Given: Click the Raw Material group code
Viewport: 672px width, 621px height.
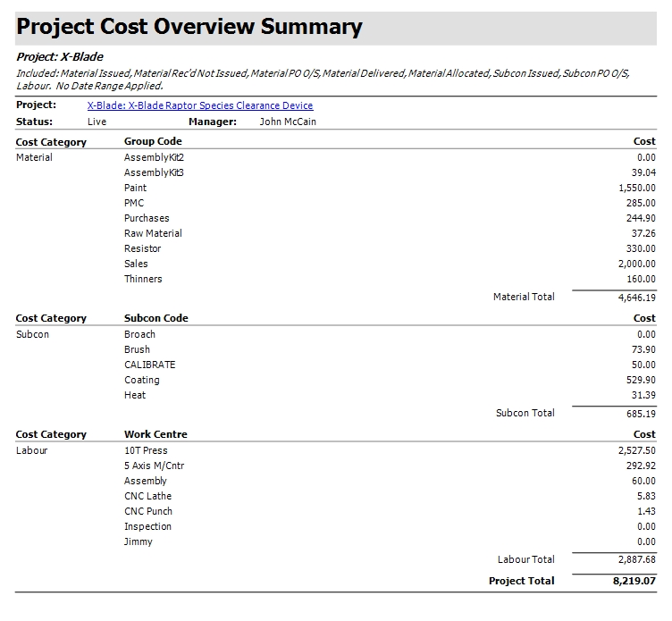Looking at the screenshot, I should (x=153, y=233).
